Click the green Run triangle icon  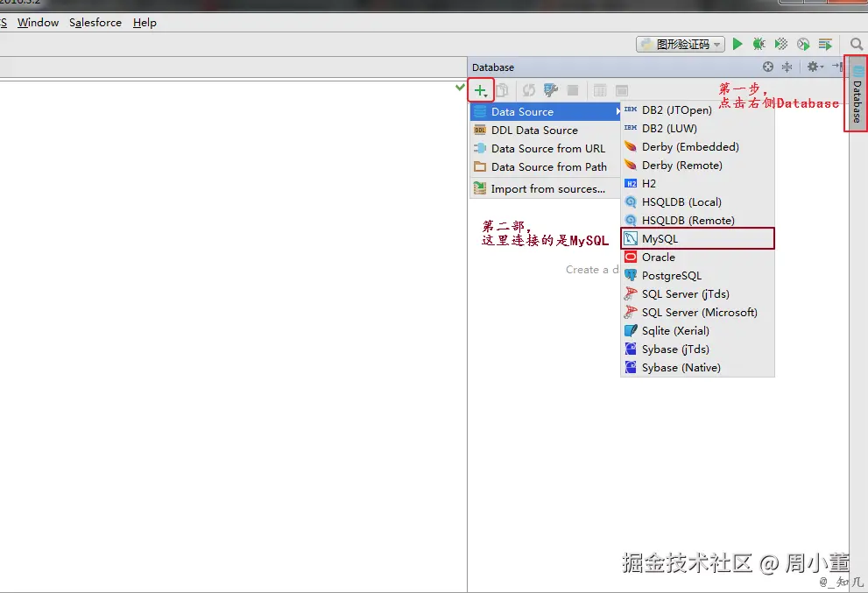click(737, 44)
